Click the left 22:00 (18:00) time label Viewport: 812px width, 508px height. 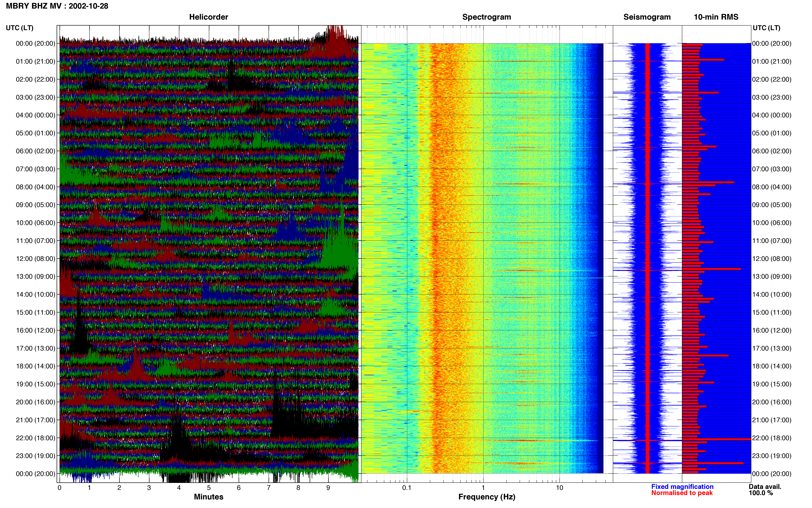point(36,438)
